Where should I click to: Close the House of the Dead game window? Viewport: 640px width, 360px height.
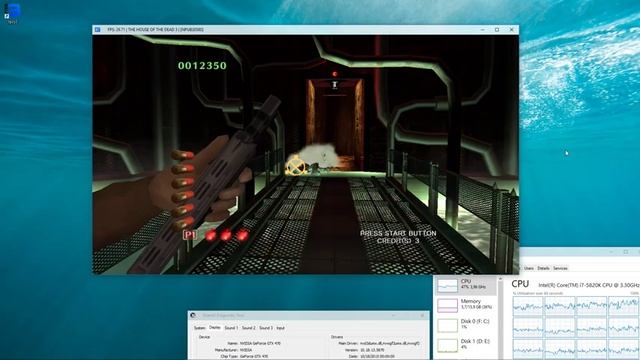tap(511, 29)
